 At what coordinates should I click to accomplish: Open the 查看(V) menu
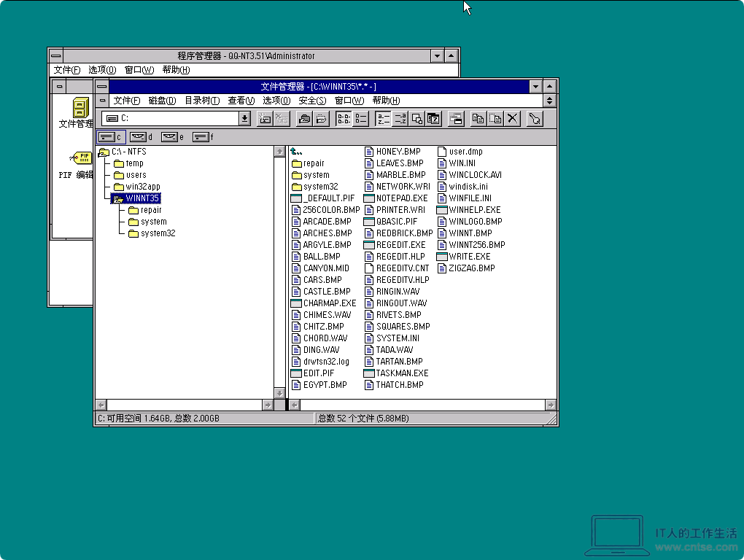[x=241, y=101]
